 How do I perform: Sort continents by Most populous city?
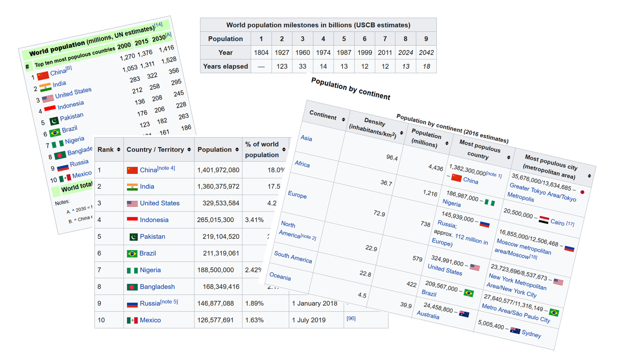click(589, 176)
